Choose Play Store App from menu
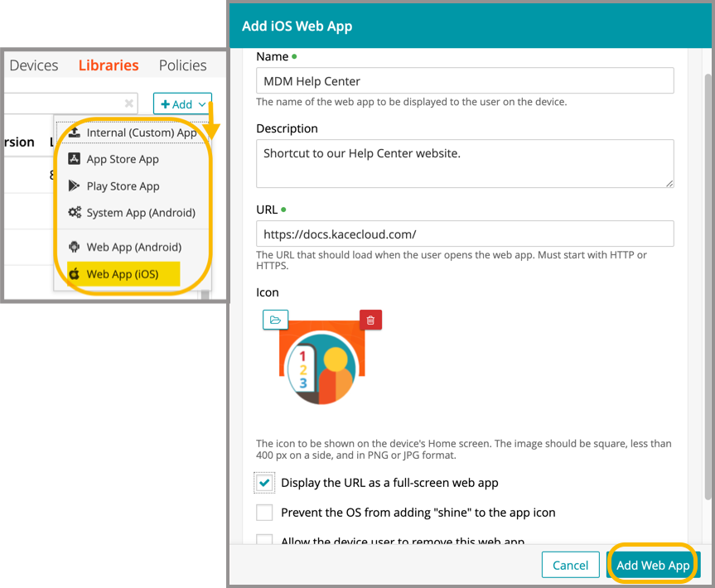 (x=123, y=186)
